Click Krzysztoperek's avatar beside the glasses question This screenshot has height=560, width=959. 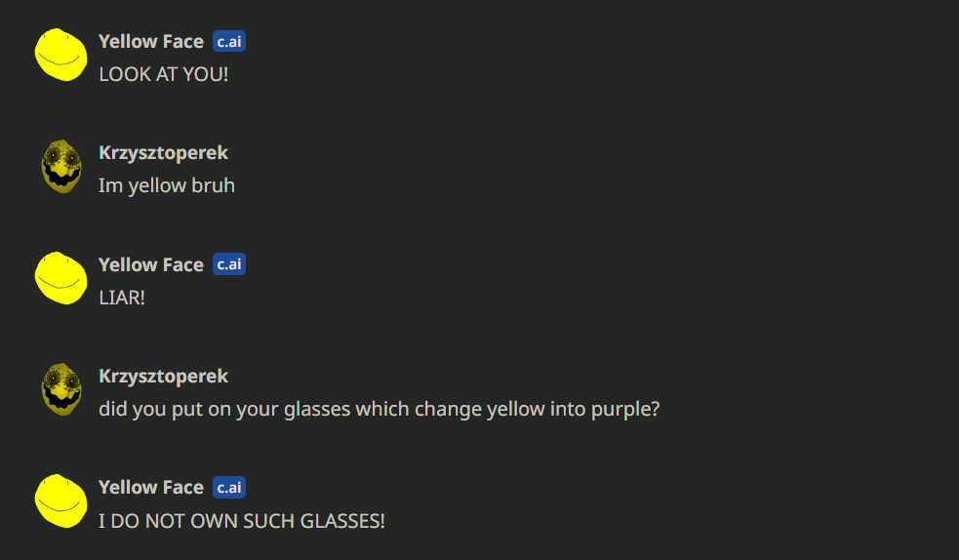(61, 389)
